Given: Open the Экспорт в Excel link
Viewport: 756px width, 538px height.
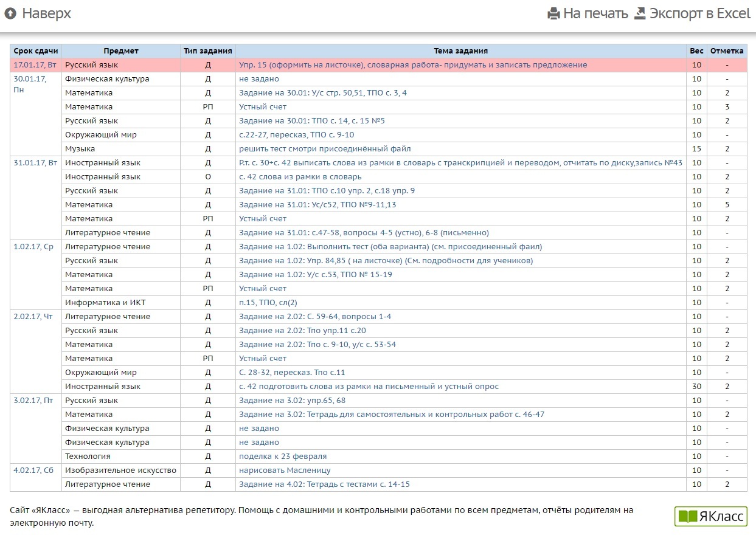Looking at the screenshot, I should [699, 13].
